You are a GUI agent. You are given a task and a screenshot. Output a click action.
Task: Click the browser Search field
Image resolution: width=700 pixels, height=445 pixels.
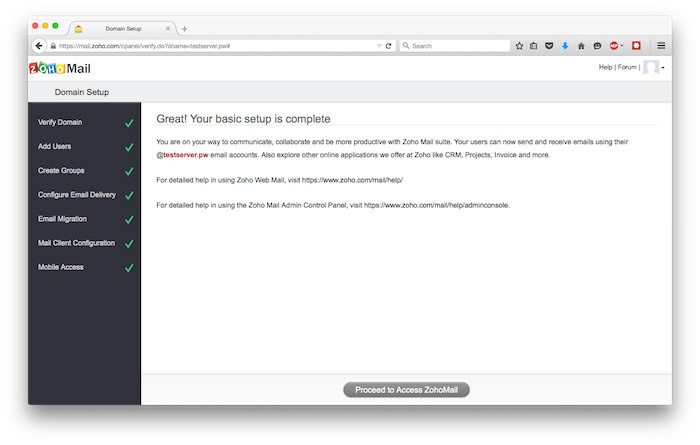[x=454, y=46]
